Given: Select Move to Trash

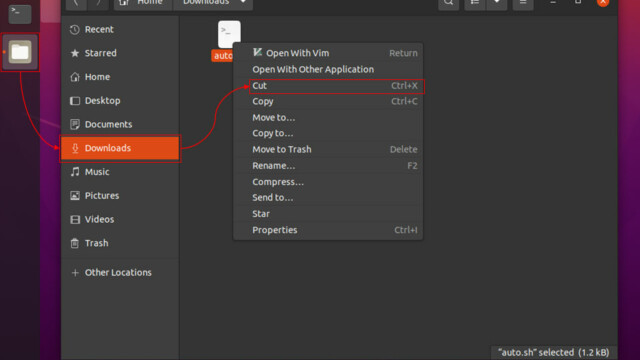Looking at the screenshot, I should [328, 149].
